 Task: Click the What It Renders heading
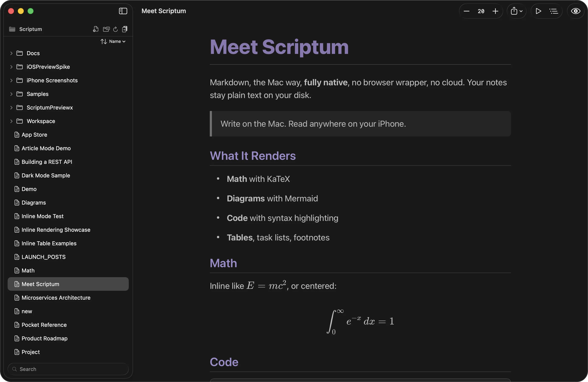(x=253, y=156)
